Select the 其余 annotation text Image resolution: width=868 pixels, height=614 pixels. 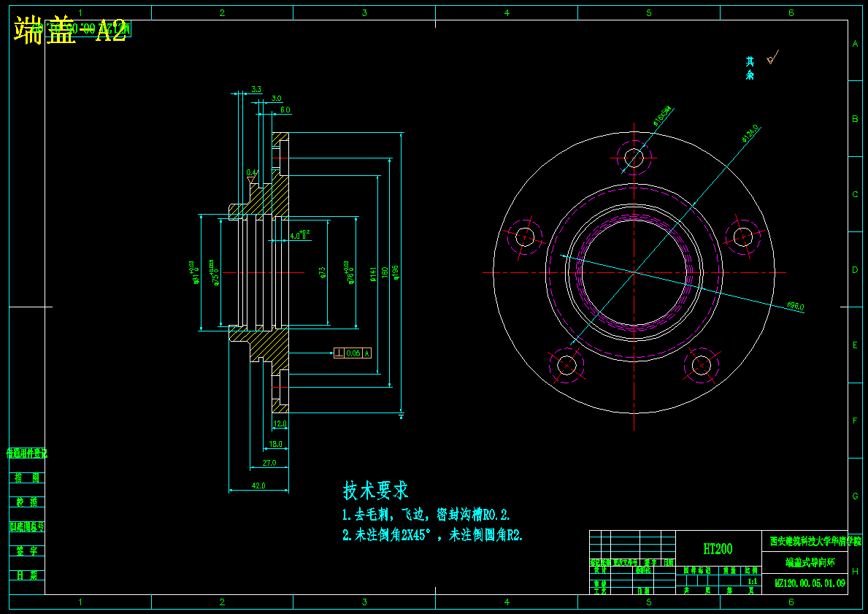[x=750, y=68]
